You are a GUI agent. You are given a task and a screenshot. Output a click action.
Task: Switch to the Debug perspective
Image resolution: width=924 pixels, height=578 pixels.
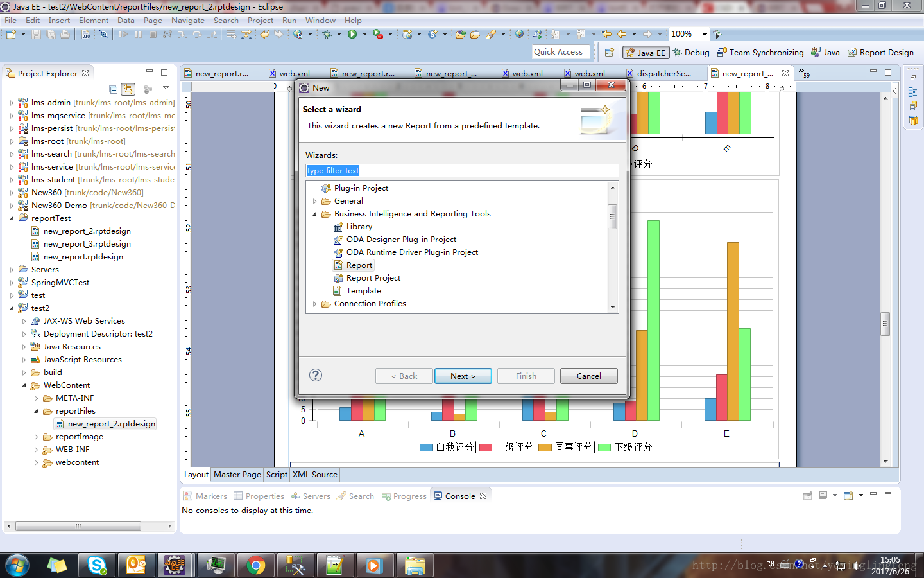coord(691,53)
